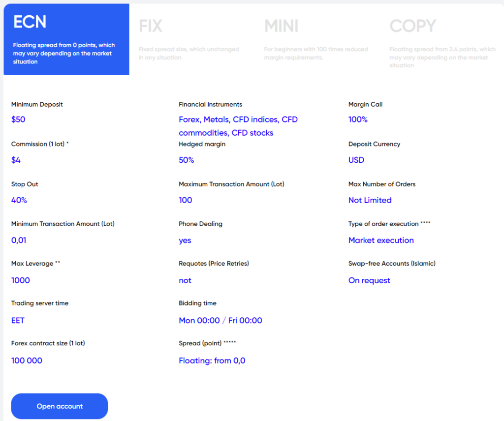Click the 50% Hedged margin value
The width and height of the screenshot is (504, 421).
187,160
